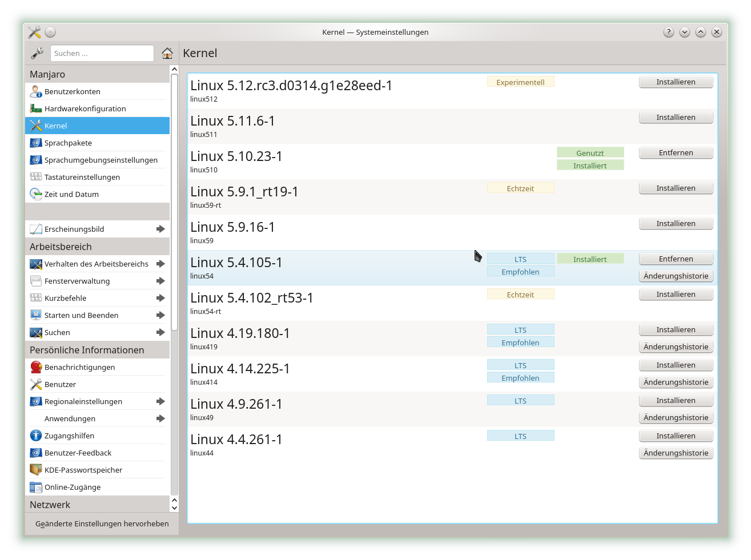Click the sidebar scrollbar up arrow
Viewport: 751px width, 560px height.
click(x=175, y=69)
